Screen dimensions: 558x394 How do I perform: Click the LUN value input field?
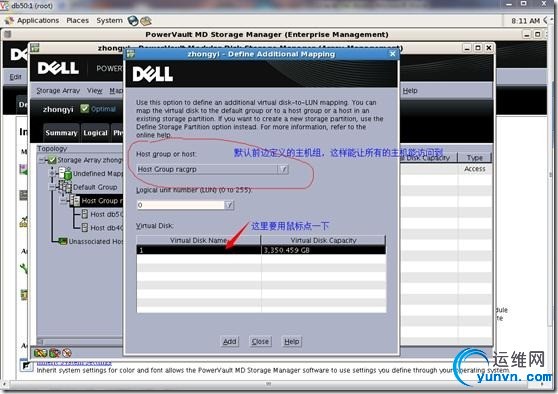click(181, 205)
